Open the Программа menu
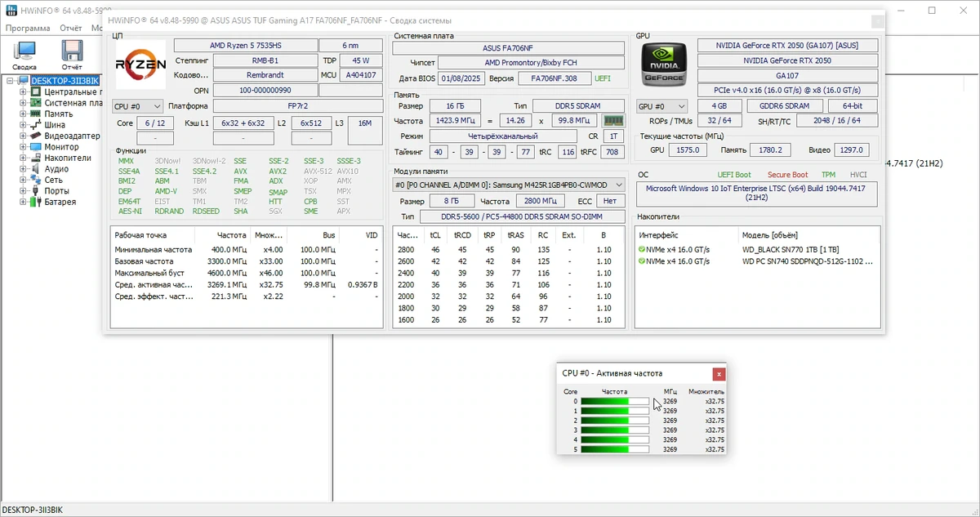The height and width of the screenshot is (517, 980). click(x=28, y=28)
